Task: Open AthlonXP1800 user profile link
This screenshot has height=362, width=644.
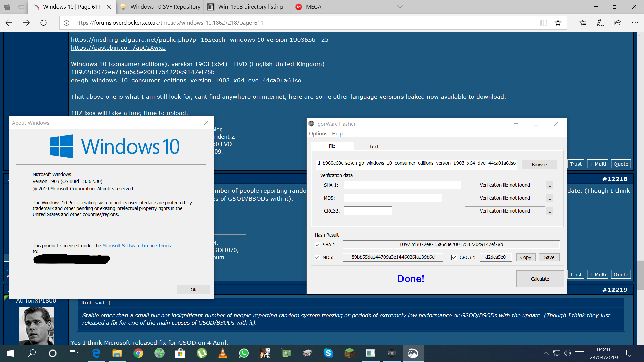Action: pyautogui.click(x=36, y=301)
